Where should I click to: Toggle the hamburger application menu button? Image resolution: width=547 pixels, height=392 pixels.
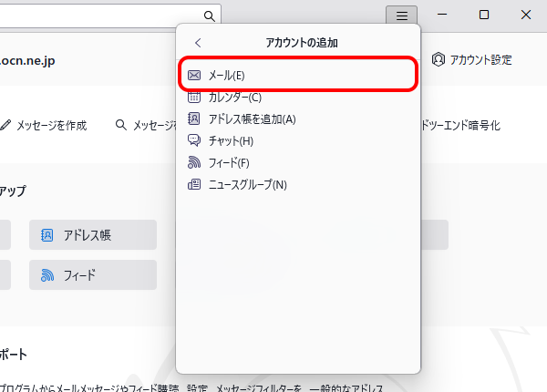(401, 15)
